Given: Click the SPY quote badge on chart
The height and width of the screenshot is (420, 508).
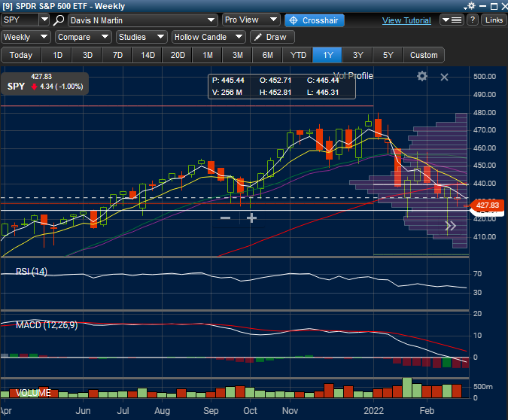Looking at the screenshot, I should [44, 84].
